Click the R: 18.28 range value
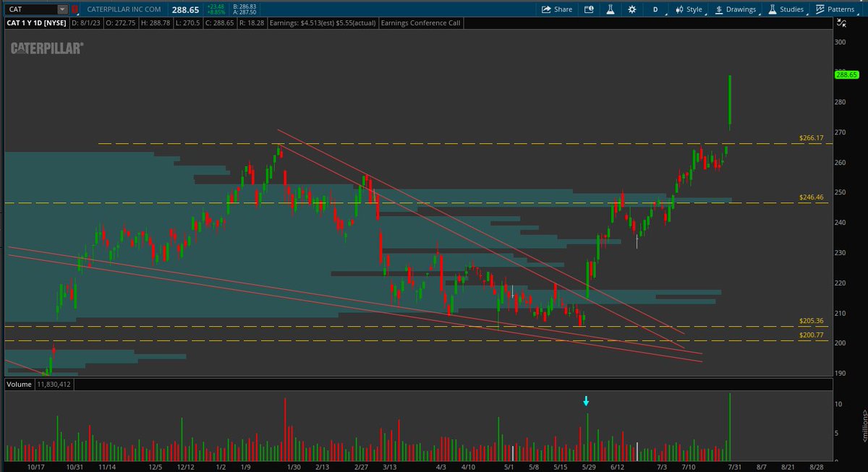868x472 pixels. 252,23
